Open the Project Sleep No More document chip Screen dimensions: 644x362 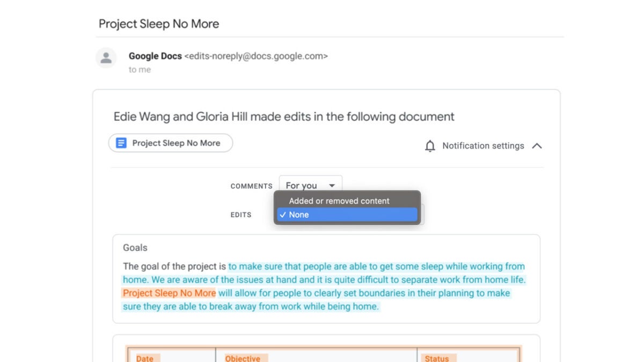170,143
